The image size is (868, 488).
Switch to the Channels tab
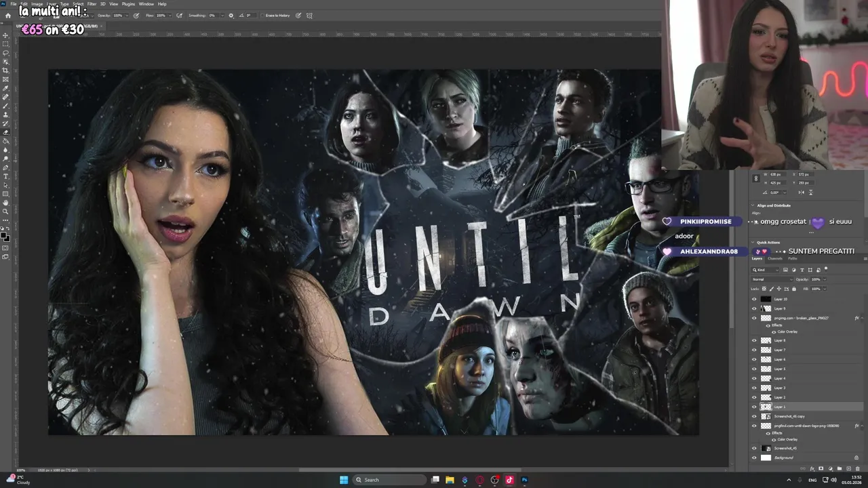point(775,258)
